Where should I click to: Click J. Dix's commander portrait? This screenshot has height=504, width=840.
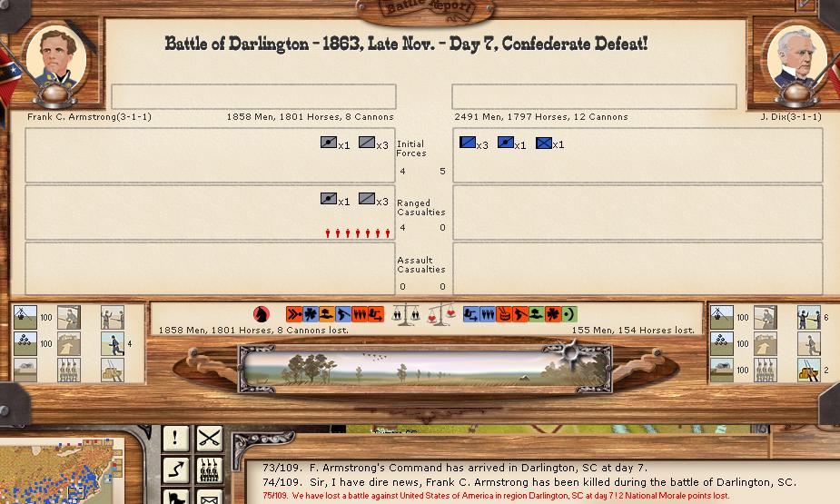point(794,60)
